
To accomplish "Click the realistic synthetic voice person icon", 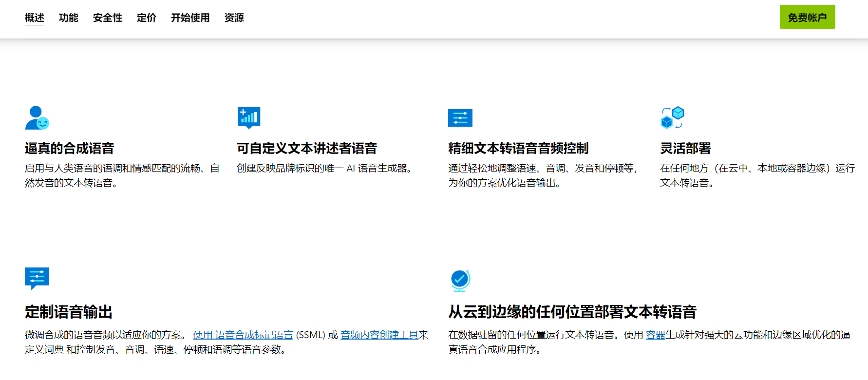I will click(x=37, y=118).
